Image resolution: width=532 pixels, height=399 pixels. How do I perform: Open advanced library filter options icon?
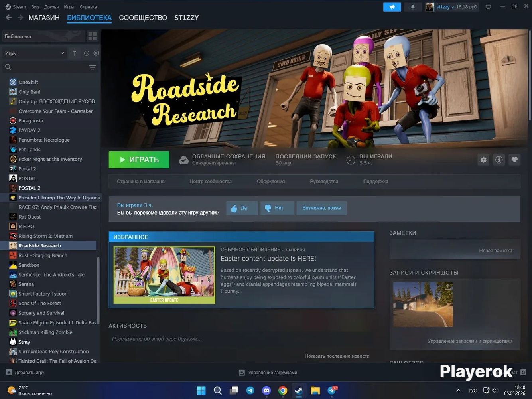pyautogui.click(x=93, y=67)
